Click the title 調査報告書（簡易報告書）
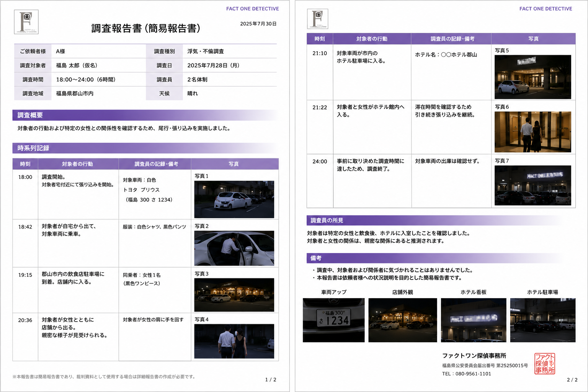588x392 pixels. [146, 28]
